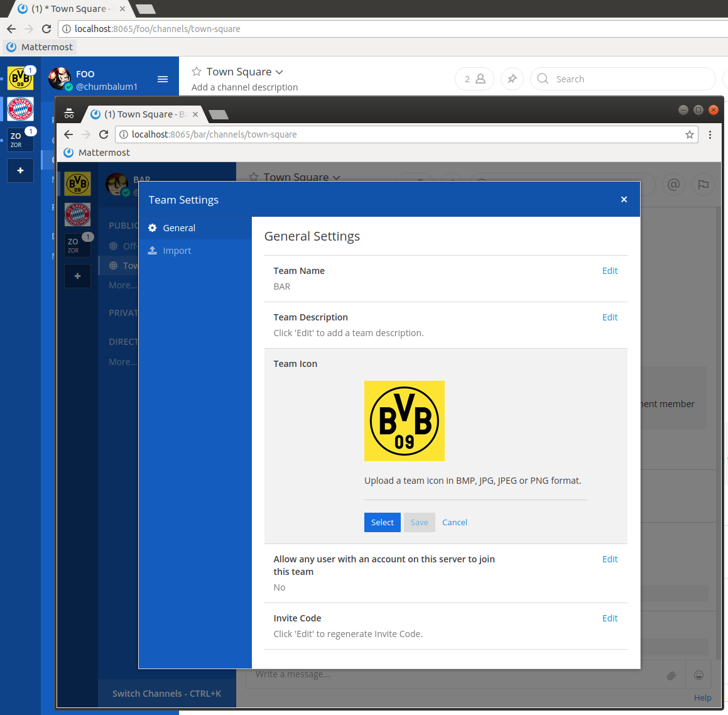Click the Bayern Munich team icon in back window sidebar
The width and height of the screenshot is (728, 715).
(21, 109)
